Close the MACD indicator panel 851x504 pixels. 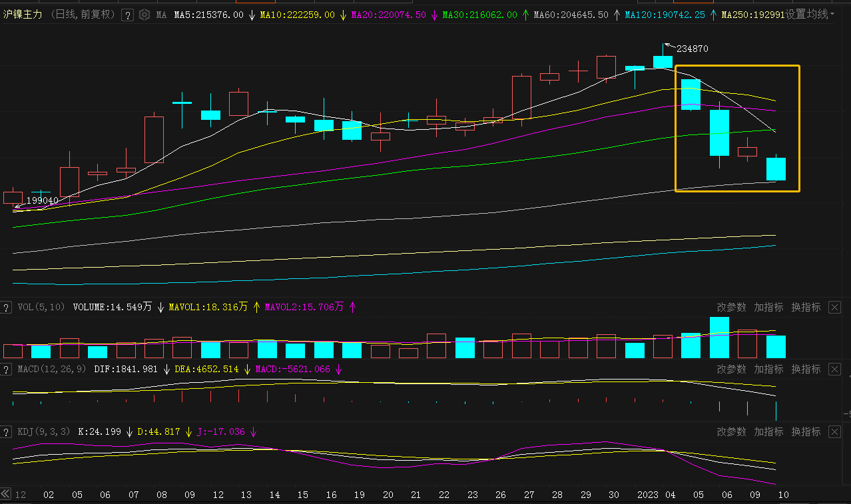click(834, 369)
